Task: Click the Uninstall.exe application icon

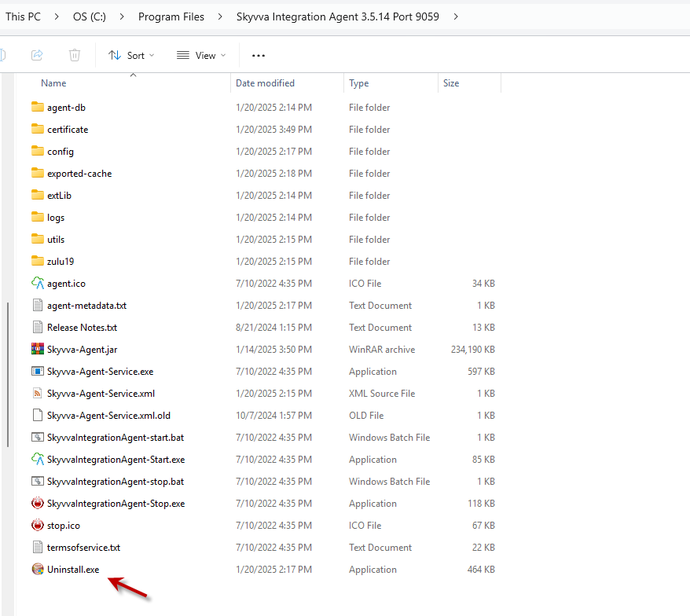Action: pos(38,570)
